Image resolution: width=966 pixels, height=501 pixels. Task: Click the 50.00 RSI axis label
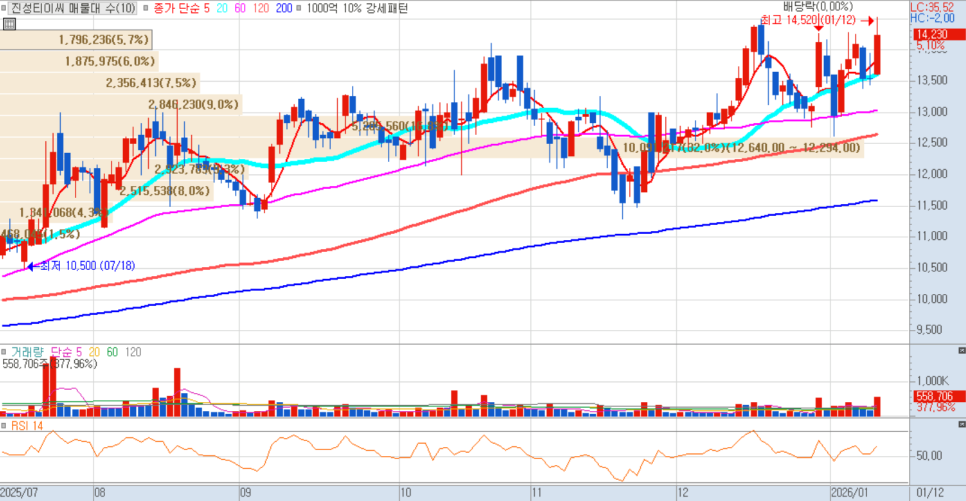(x=929, y=456)
